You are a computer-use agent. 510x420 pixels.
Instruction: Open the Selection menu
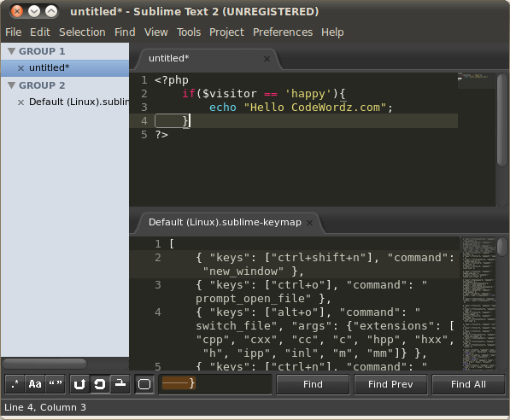tap(82, 32)
